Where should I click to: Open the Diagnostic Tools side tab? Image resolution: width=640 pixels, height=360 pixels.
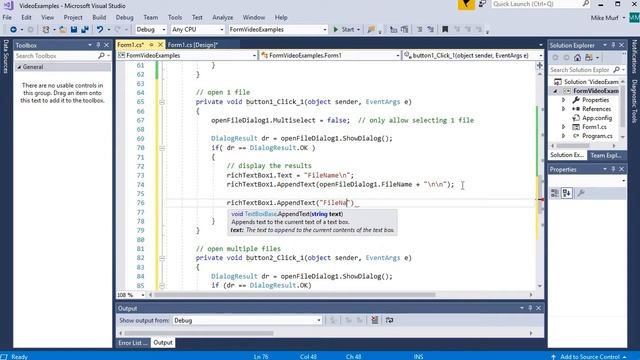[634, 102]
